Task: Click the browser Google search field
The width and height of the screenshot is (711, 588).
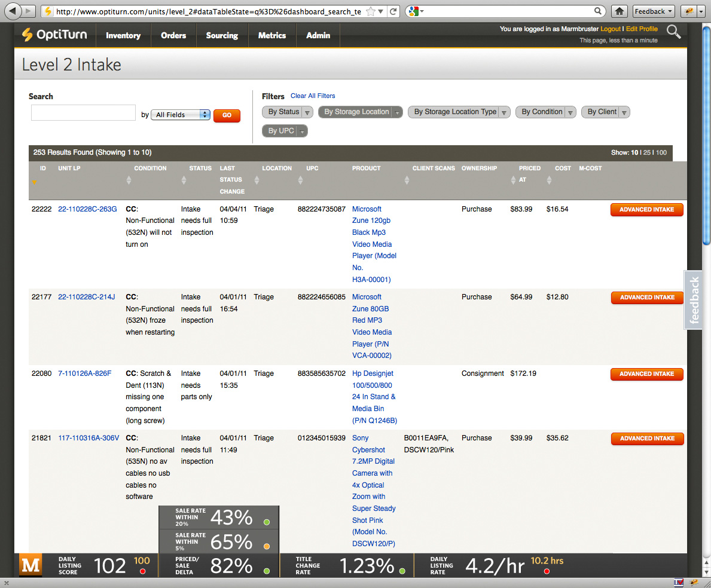Action: 506,12
